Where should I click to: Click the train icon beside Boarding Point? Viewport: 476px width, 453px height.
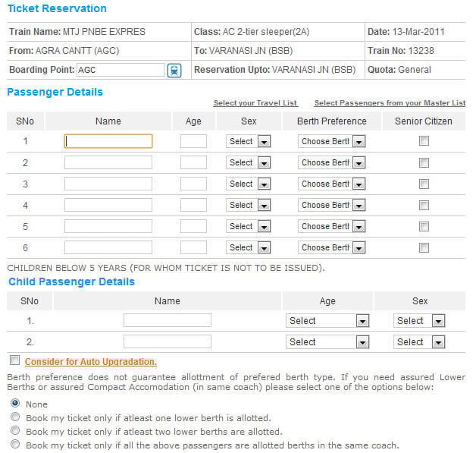pos(174,70)
